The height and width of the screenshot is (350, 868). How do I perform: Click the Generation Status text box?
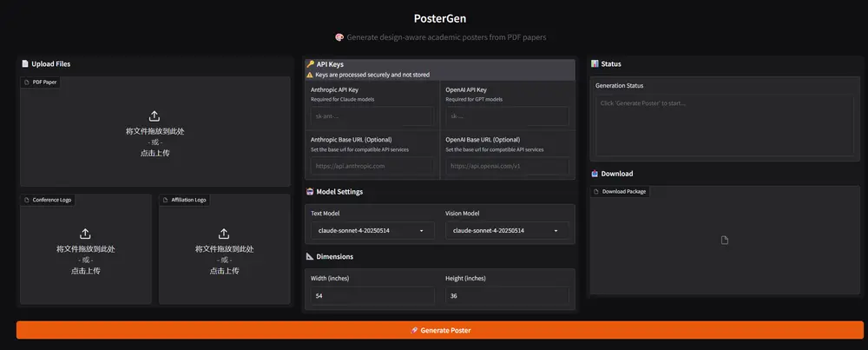[x=725, y=125]
